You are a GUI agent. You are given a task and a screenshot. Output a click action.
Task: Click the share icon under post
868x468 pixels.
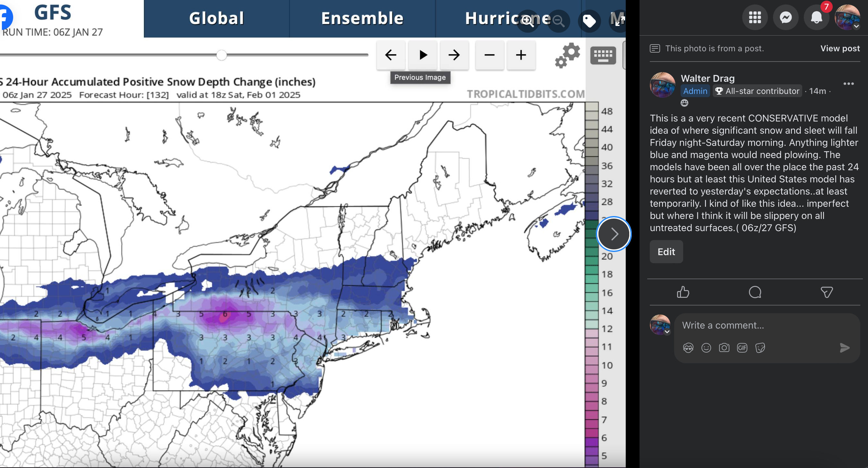[x=827, y=292]
